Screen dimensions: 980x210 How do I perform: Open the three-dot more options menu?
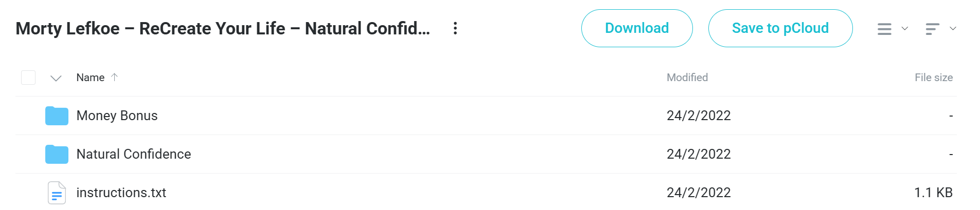coord(455,28)
